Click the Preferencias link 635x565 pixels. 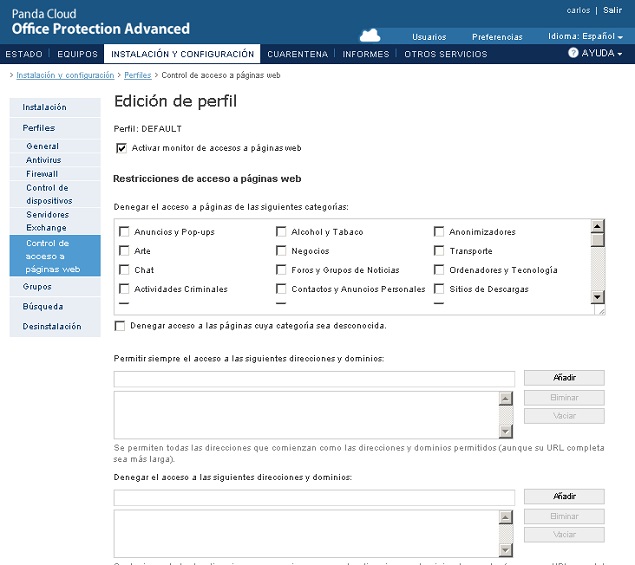pos(497,37)
